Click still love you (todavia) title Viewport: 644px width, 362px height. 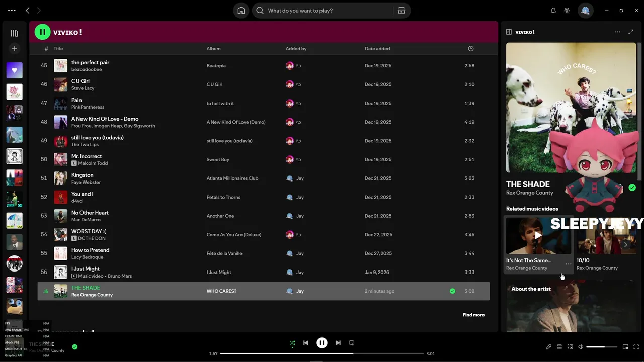[98, 138]
